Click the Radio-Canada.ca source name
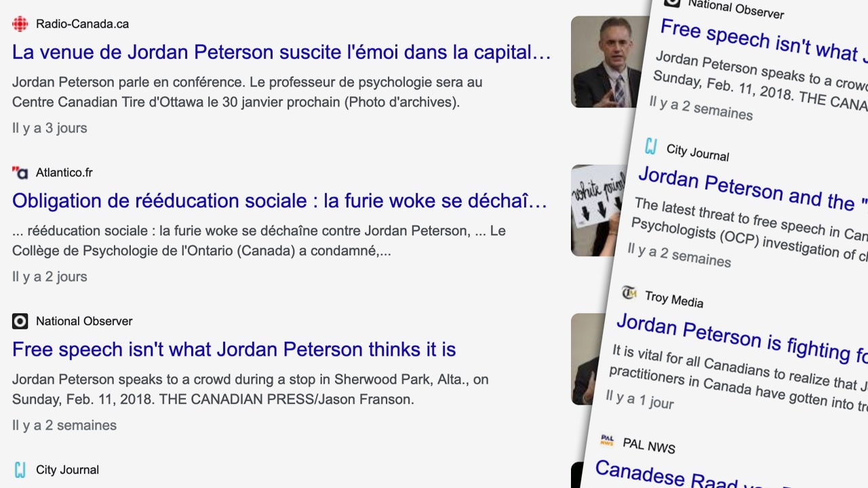The width and height of the screenshot is (868, 488). point(82,24)
